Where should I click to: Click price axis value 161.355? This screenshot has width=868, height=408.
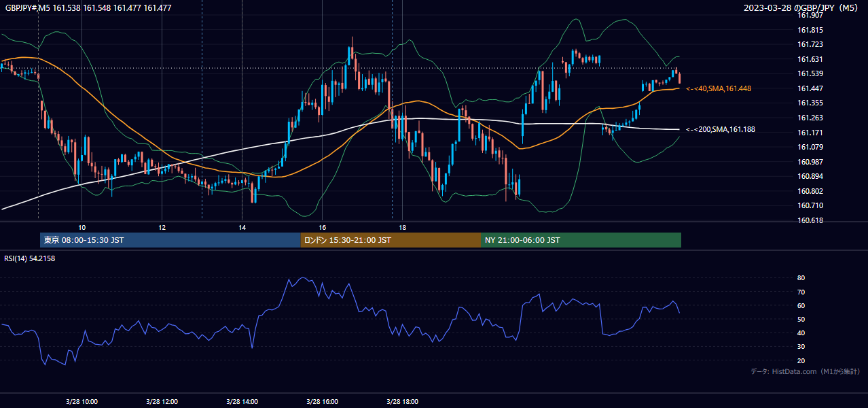coord(810,103)
